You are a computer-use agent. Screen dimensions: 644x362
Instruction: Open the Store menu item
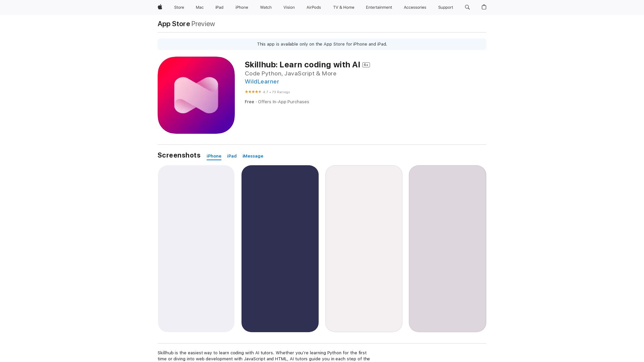point(179,7)
